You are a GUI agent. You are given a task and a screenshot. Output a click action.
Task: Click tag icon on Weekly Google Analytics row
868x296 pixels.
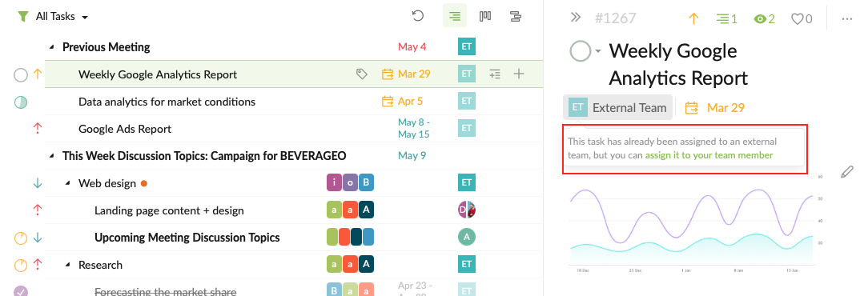(x=361, y=74)
